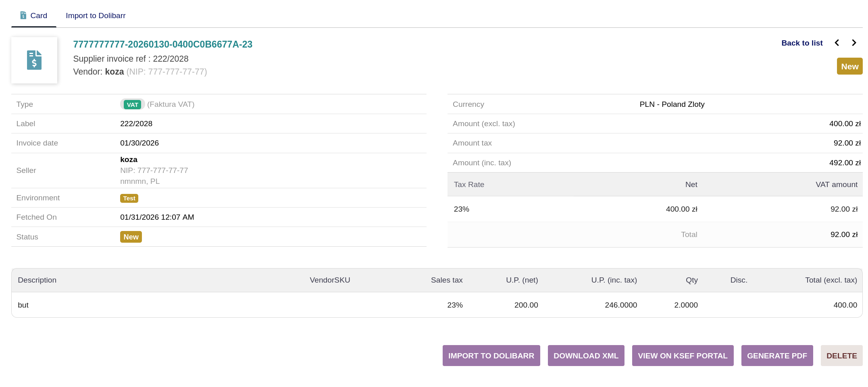868x387 pixels.
Task: Click the Test environment badge
Action: [129, 198]
